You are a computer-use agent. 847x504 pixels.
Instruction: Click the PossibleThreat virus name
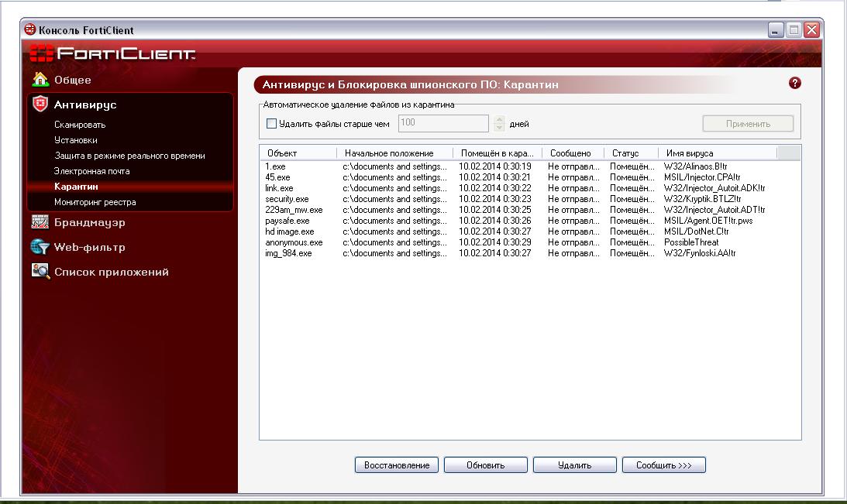pos(691,242)
